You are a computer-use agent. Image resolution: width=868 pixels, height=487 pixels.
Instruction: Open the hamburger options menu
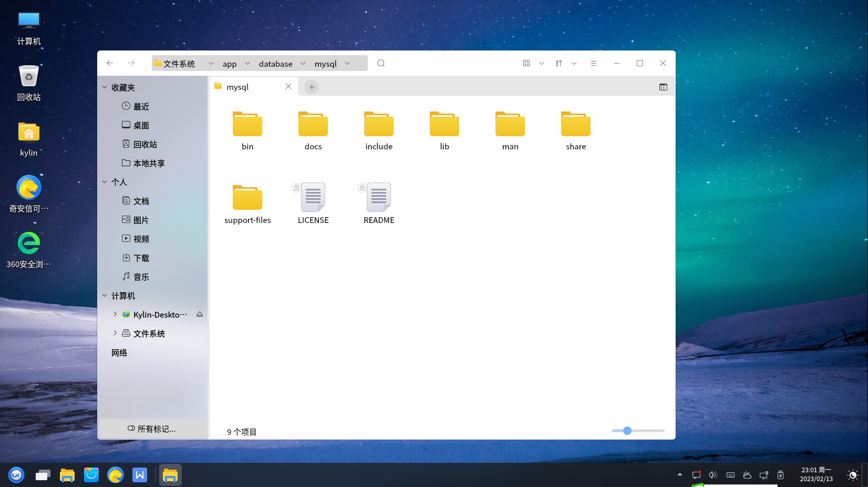tap(594, 63)
